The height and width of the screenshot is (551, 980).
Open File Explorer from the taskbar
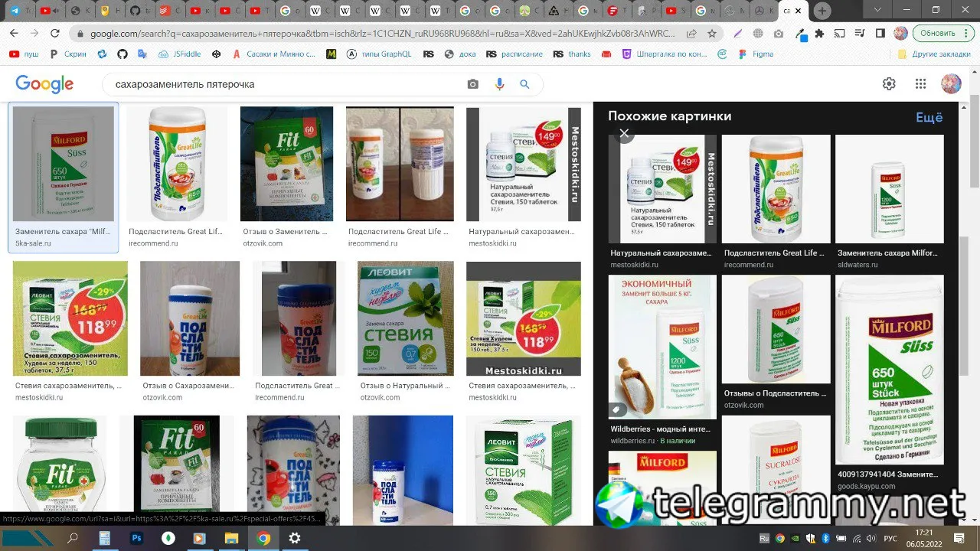pyautogui.click(x=231, y=538)
